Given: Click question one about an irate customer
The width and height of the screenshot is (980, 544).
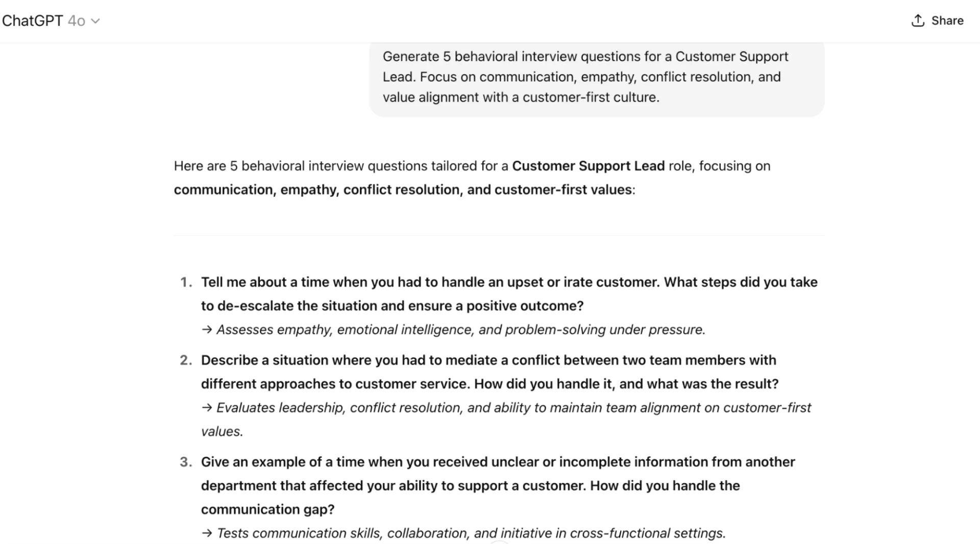Looking at the screenshot, I should tap(509, 294).
